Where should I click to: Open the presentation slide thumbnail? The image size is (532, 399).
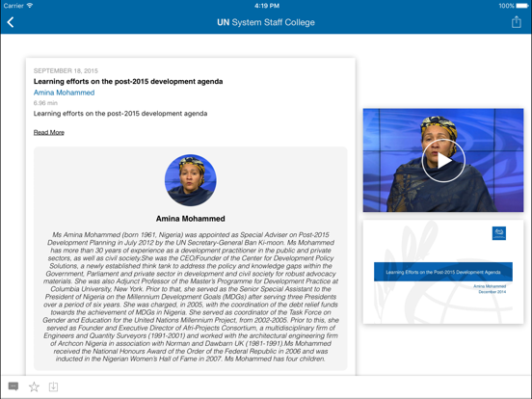(x=443, y=272)
